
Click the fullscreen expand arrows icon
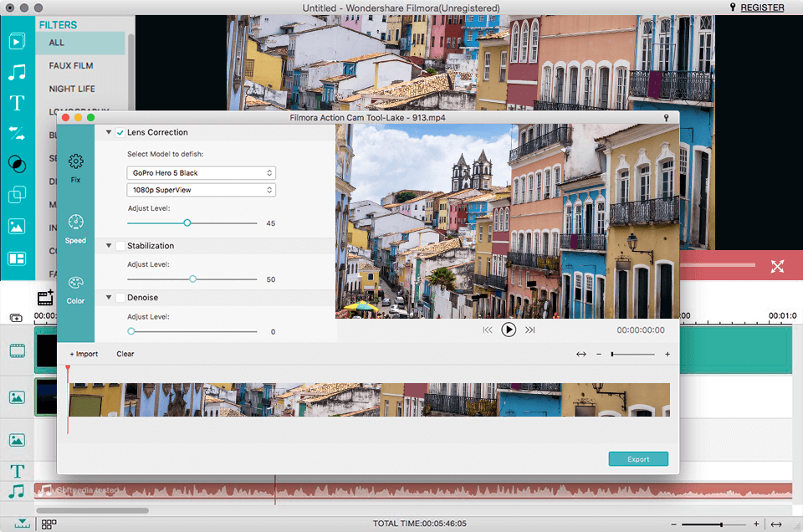coord(777,266)
